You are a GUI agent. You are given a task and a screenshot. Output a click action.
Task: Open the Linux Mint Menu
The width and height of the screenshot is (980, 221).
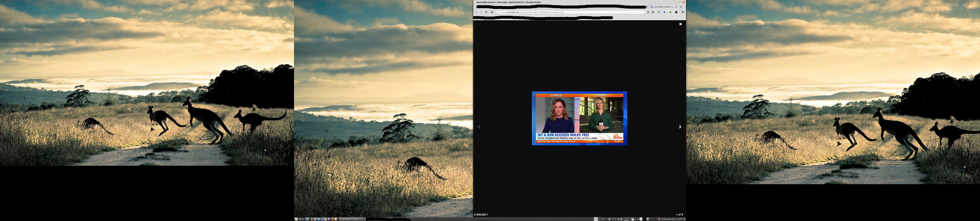299,219
